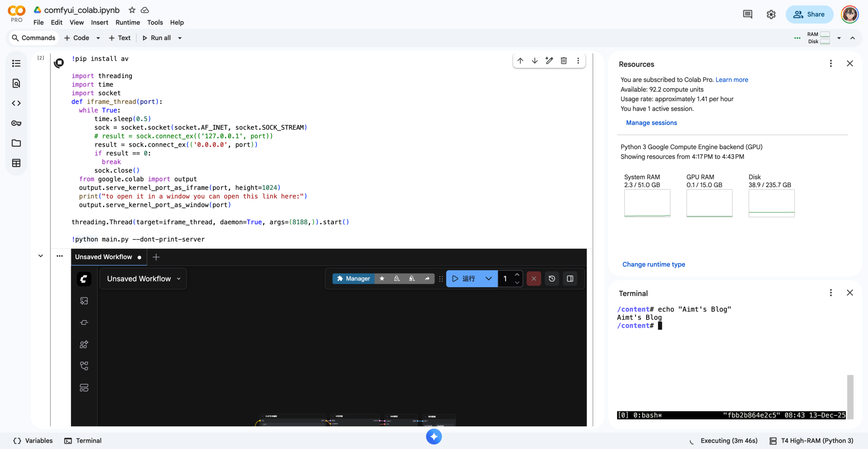
Task: Collapse the cell output chevron
Action: (41, 256)
